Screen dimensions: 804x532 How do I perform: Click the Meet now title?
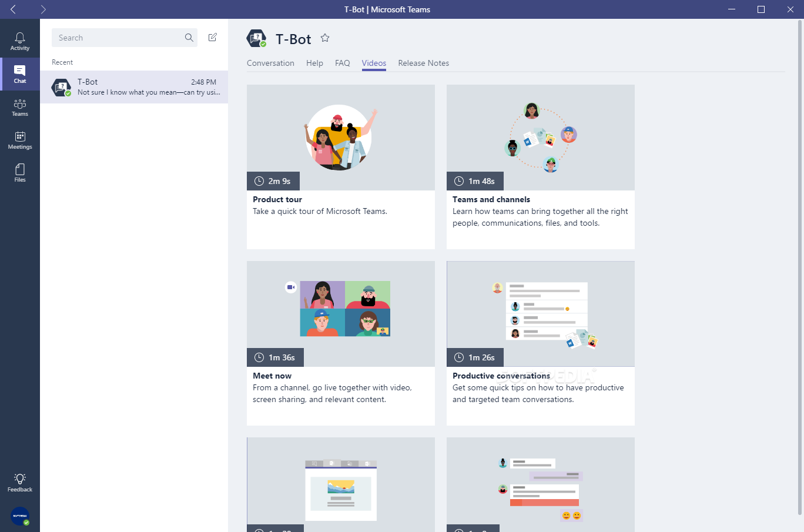pos(272,376)
